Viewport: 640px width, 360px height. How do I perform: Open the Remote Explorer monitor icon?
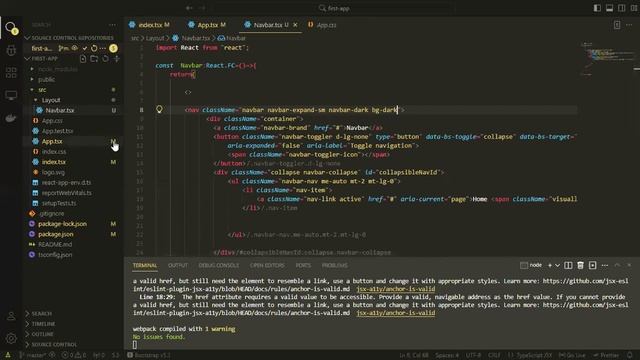[x=11, y=96]
